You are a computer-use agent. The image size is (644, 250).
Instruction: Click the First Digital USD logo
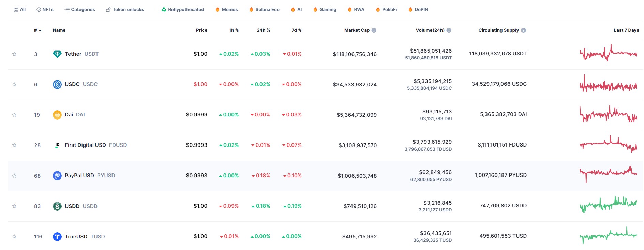point(57,145)
